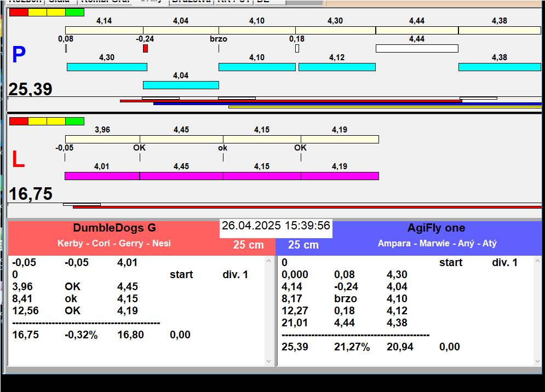Click the AgiFly one team name
The height and width of the screenshot is (392, 545).
436,228
